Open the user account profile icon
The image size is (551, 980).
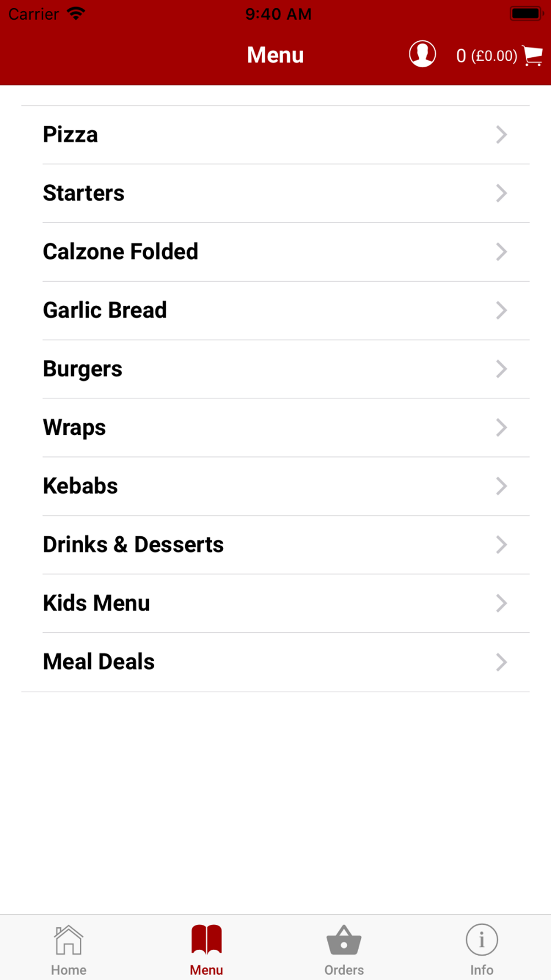point(423,54)
